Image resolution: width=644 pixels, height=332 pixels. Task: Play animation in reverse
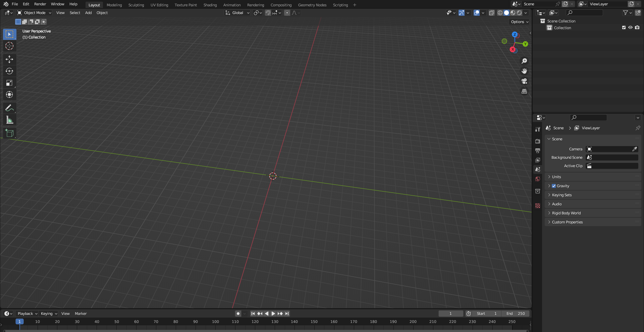tap(267, 314)
